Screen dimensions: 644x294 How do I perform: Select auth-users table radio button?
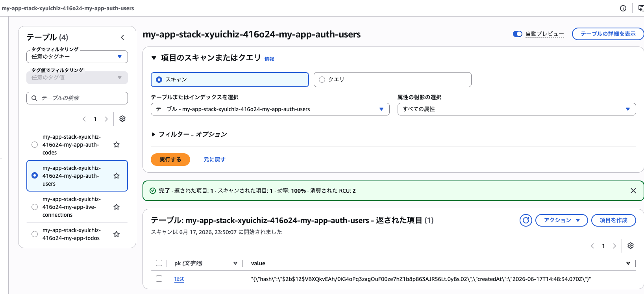[x=35, y=175]
